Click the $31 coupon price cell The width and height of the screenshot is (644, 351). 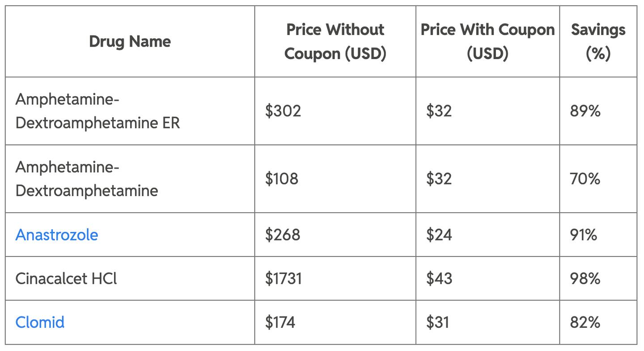point(437,322)
